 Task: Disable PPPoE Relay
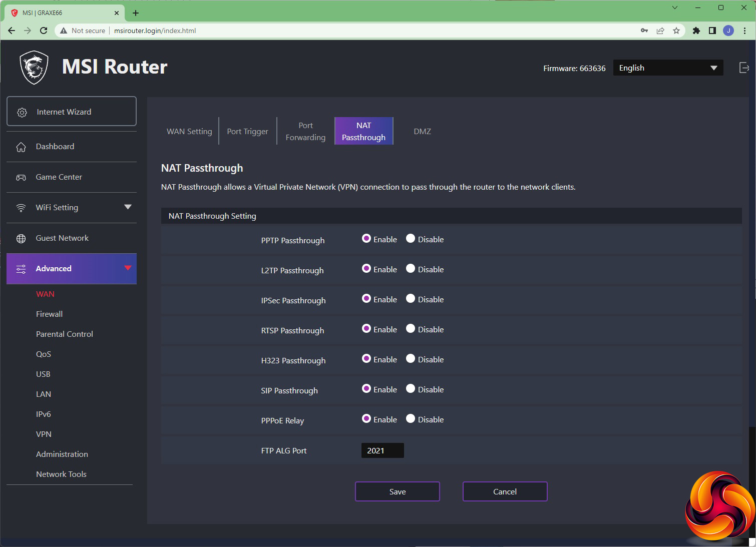pos(411,419)
